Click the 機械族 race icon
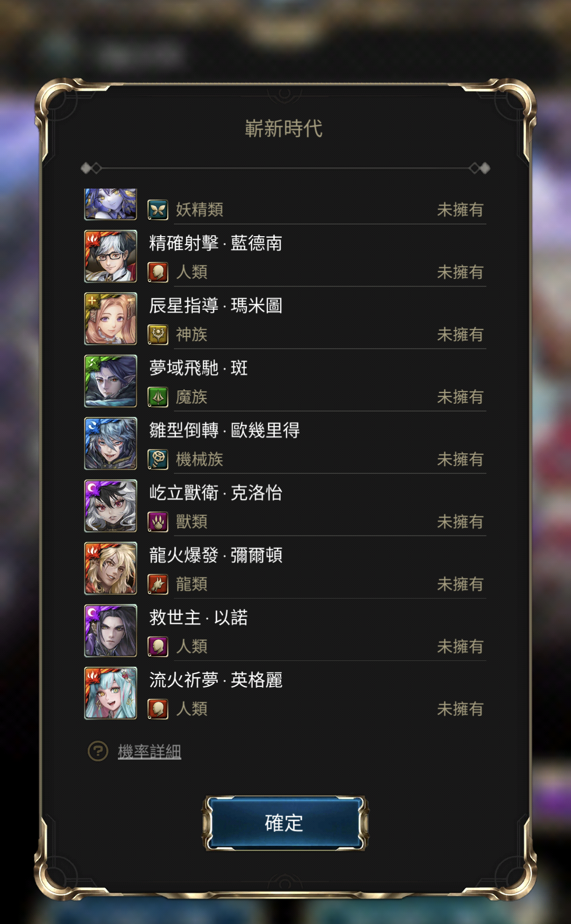The width and height of the screenshot is (571, 924). tap(158, 459)
